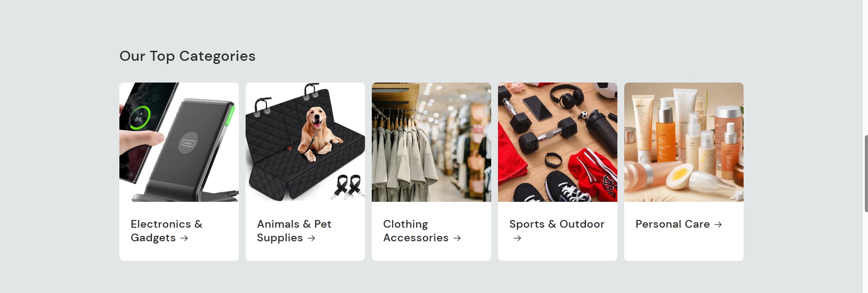Click the arrow icon after Clothing Accessories
This screenshot has width=868, height=293.
[x=457, y=238]
